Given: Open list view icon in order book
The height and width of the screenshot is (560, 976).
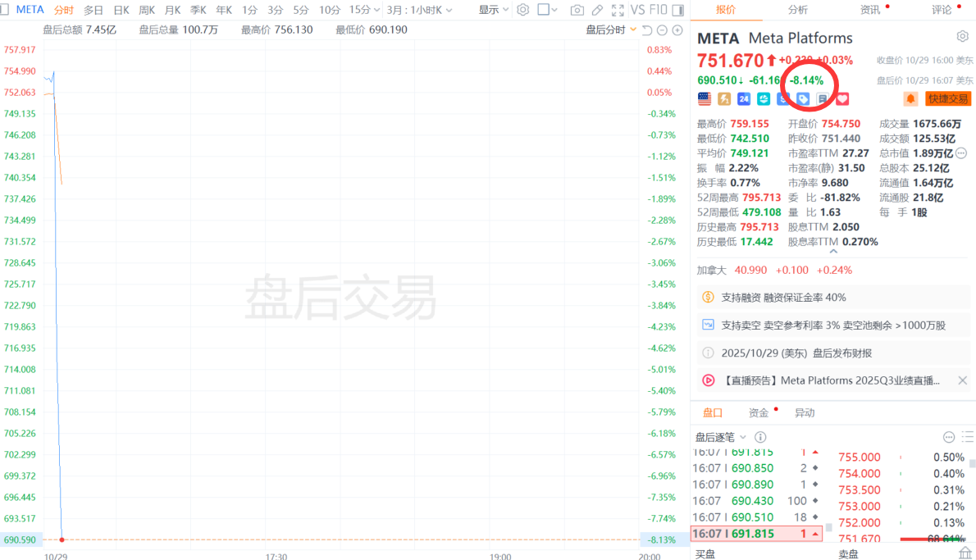Looking at the screenshot, I should coord(968,437).
